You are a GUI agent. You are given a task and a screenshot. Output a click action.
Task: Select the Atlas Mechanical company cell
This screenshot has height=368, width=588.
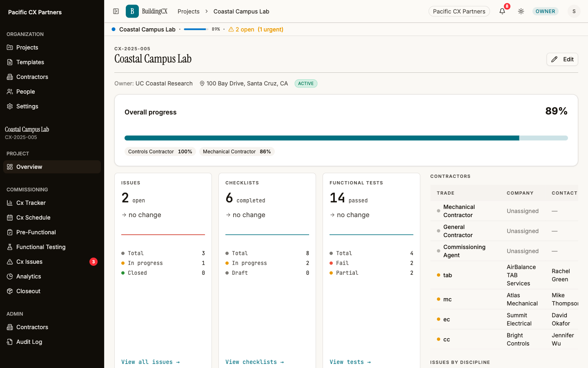point(522,299)
